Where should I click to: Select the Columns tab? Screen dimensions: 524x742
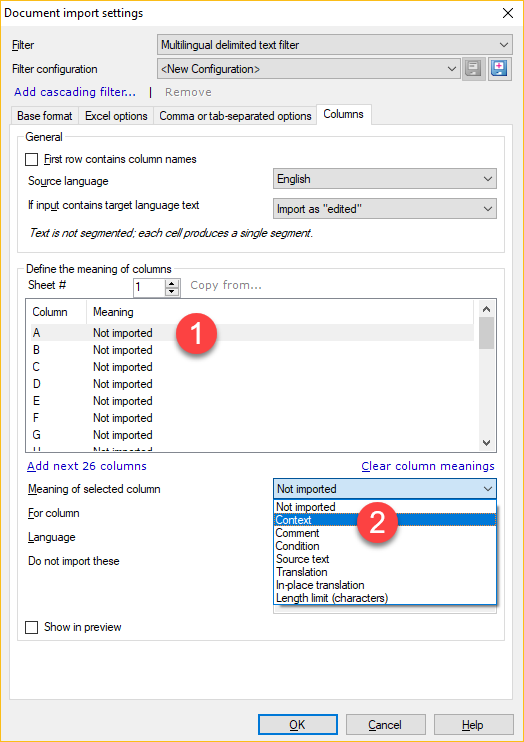(x=344, y=115)
